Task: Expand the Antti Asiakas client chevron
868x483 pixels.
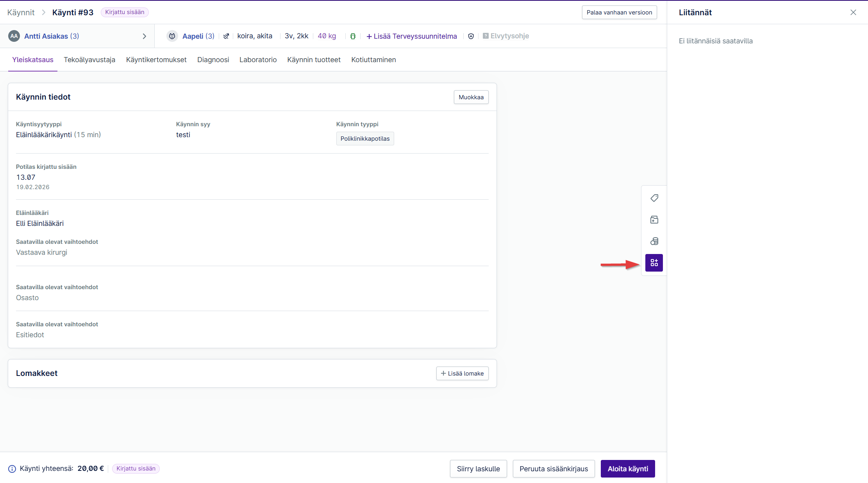Action: [145, 36]
